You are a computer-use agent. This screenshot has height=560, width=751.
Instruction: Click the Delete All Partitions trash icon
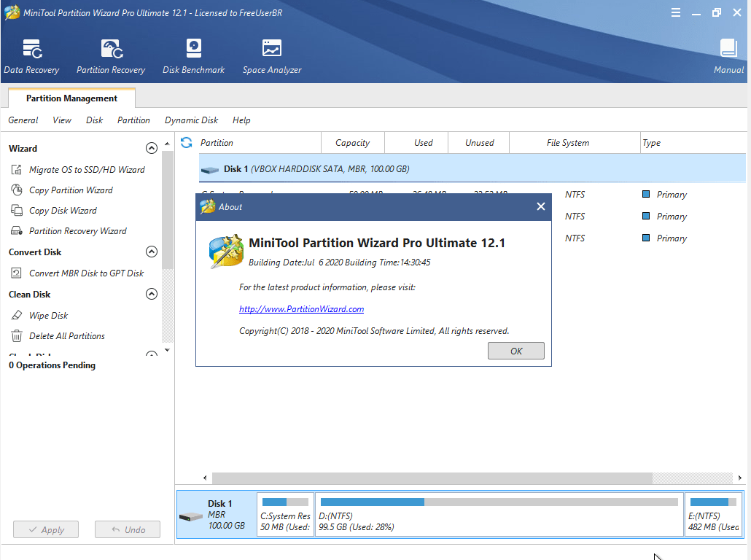coord(16,336)
